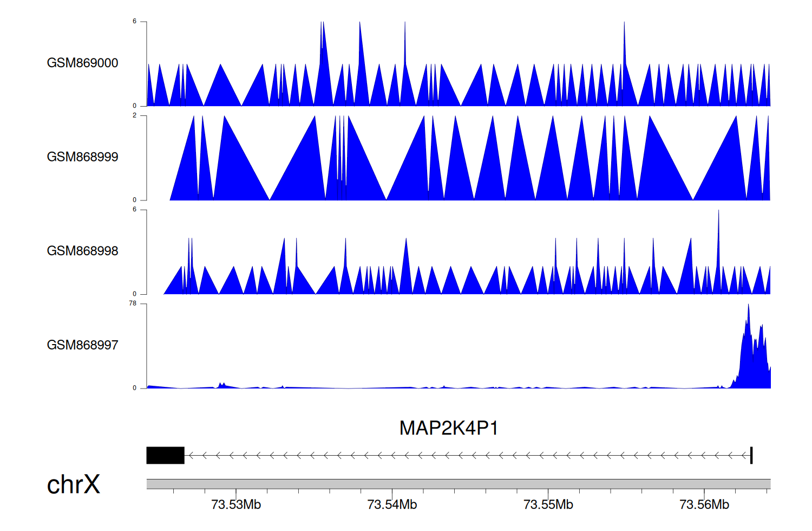Click the gray chromosome ideogram bar

click(x=458, y=484)
